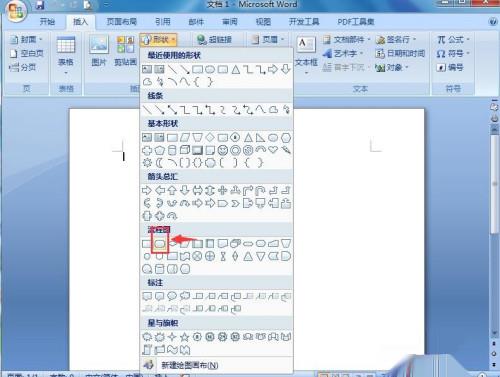The height and width of the screenshot is (377, 500).
Task: Select the cylinder (can) basic shape
Action: pos(172,150)
